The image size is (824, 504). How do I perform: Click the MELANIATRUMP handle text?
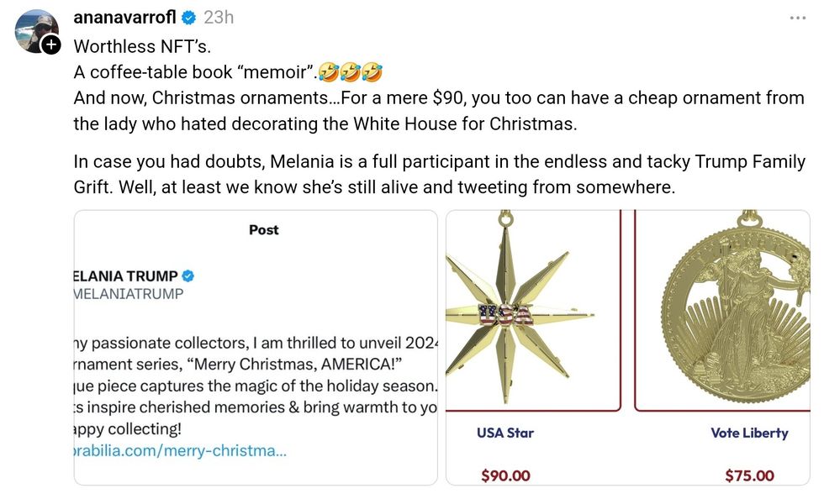[129, 294]
